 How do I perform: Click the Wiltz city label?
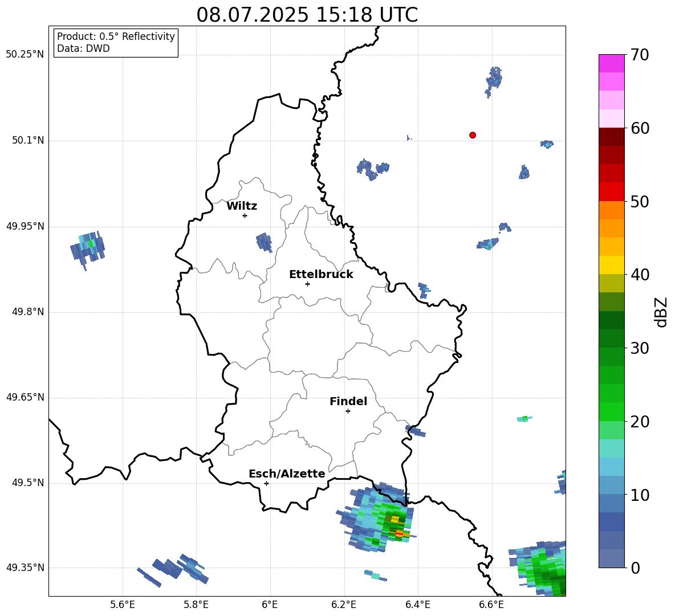[242, 206]
